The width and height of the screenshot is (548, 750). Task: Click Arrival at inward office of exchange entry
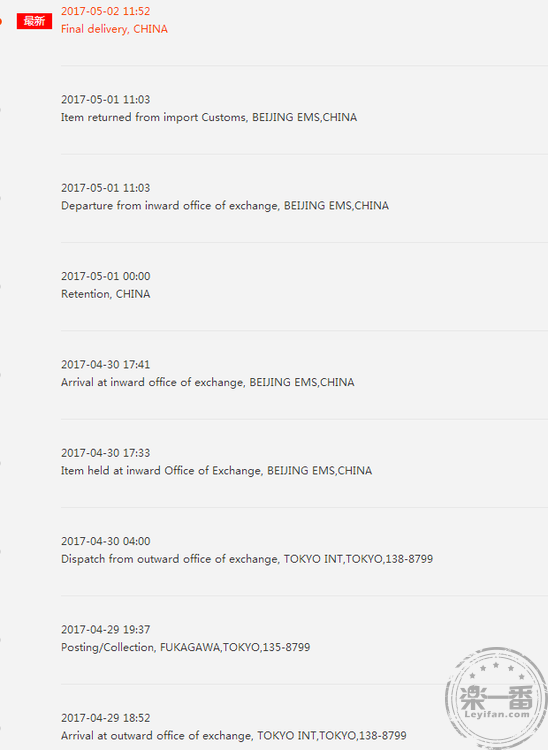click(x=208, y=383)
